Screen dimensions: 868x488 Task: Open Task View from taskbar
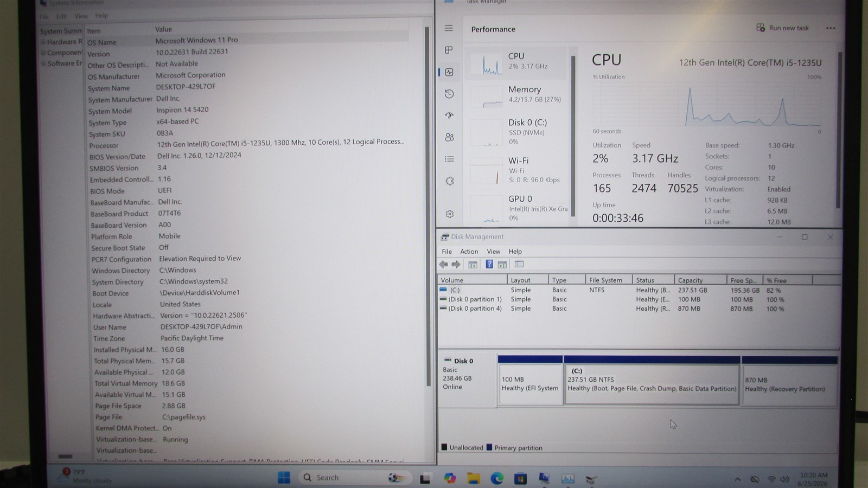(x=425, y=478)
